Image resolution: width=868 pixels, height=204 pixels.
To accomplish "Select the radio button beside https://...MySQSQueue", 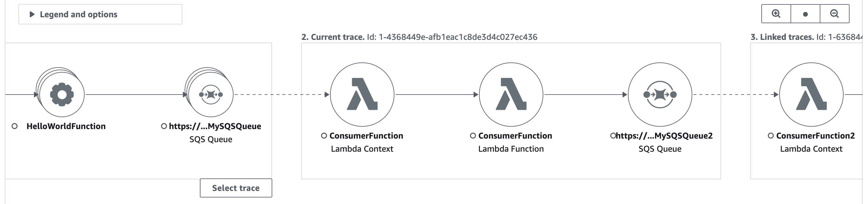I will point(165,127).
